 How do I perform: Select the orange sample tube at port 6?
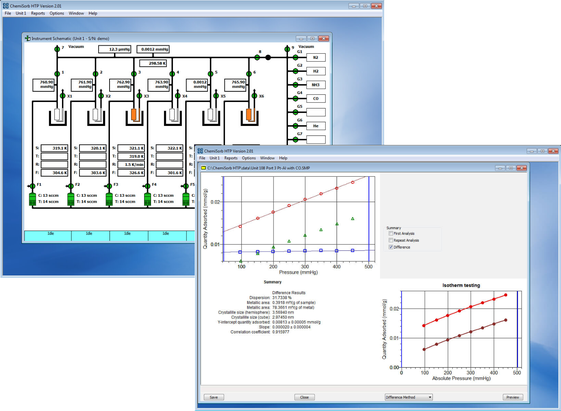tap(249, 114)
